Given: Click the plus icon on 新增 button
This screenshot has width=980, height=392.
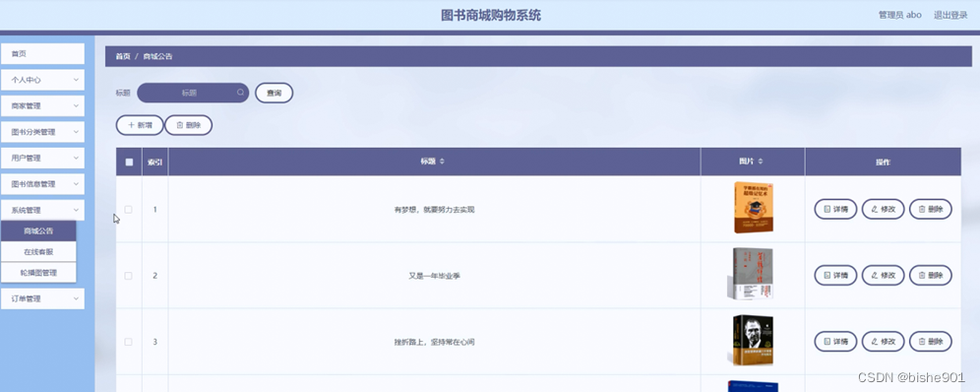Looking at the screenshot, I should tap(131, 125).
